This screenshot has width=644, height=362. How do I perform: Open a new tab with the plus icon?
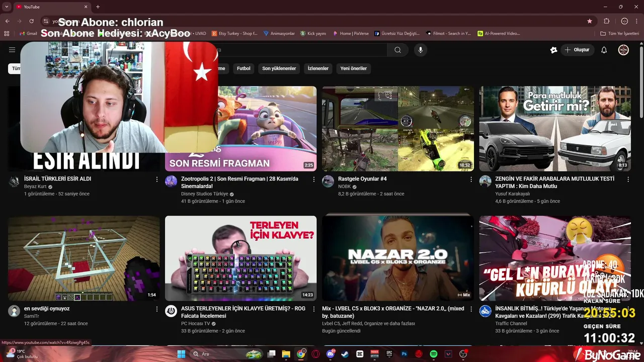[98, 7]
